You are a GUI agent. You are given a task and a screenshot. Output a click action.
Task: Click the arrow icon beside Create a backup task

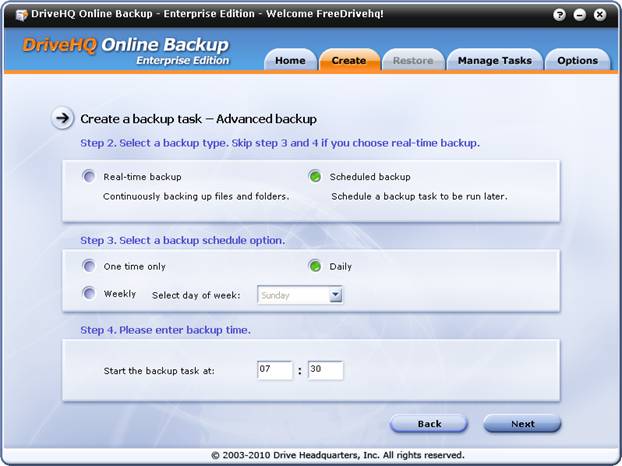[x=63, y=119]
